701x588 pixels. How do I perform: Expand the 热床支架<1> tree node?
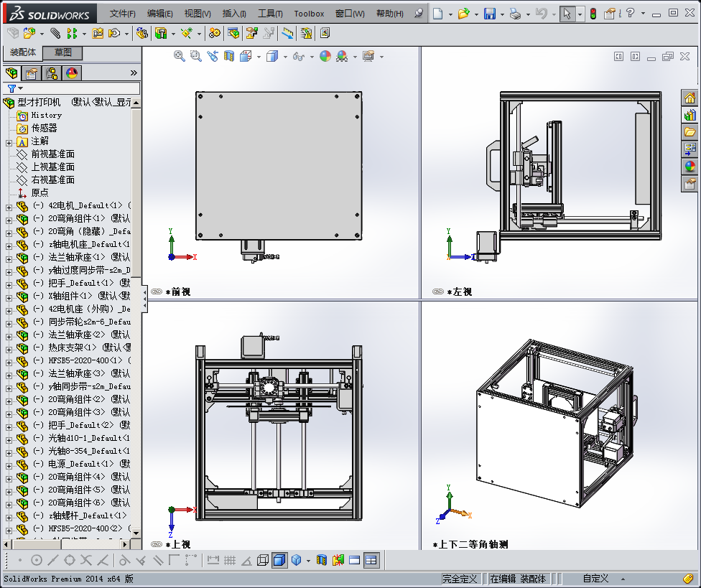point(9,350)
